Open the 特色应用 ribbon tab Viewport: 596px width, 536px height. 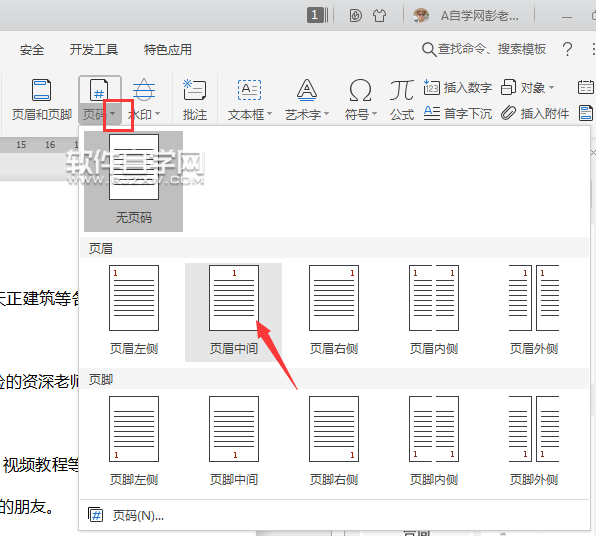tap(168, 50)
